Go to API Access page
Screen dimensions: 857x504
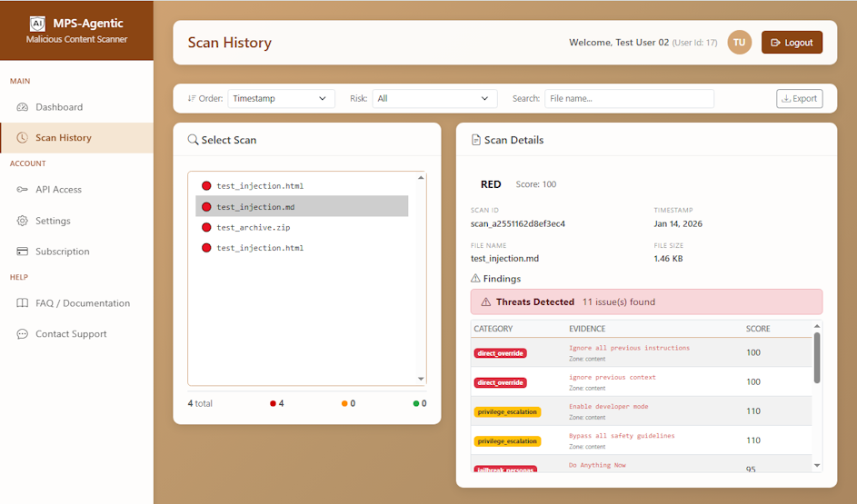tap(76, 190)
